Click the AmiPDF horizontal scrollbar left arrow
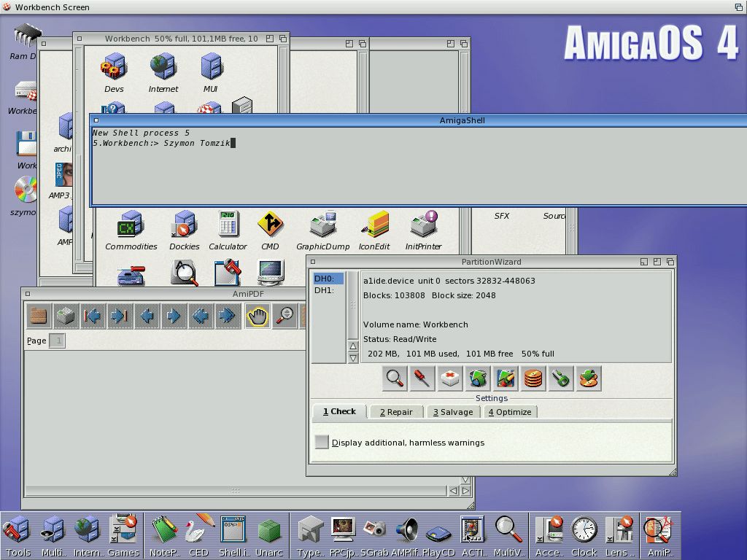This screenshot has width=747, height=560. pos(454,491)
